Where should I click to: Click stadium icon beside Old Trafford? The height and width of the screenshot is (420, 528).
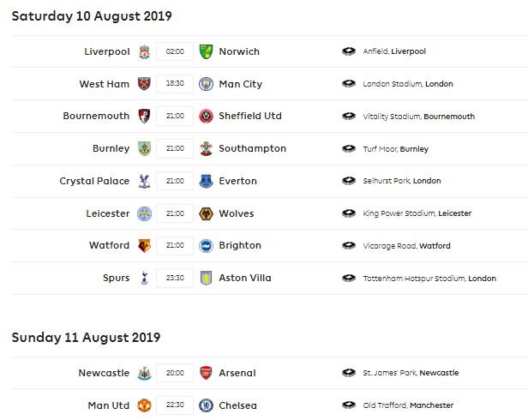(349, 405)
